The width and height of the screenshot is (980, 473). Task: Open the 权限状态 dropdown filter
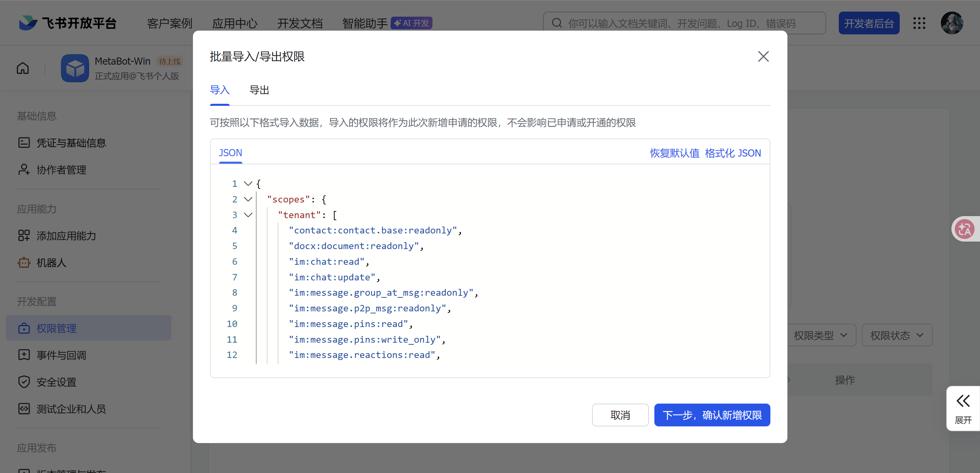coord(897,335)
